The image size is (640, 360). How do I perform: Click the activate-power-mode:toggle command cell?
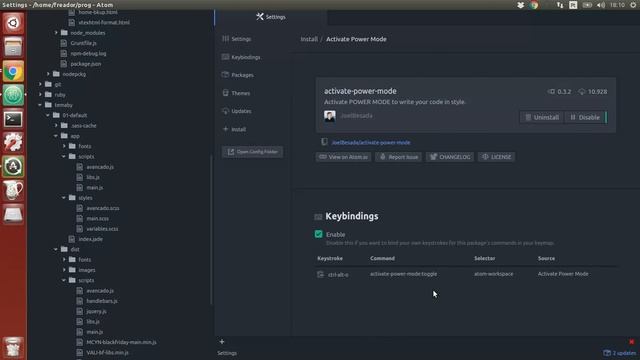pos(403,274)
